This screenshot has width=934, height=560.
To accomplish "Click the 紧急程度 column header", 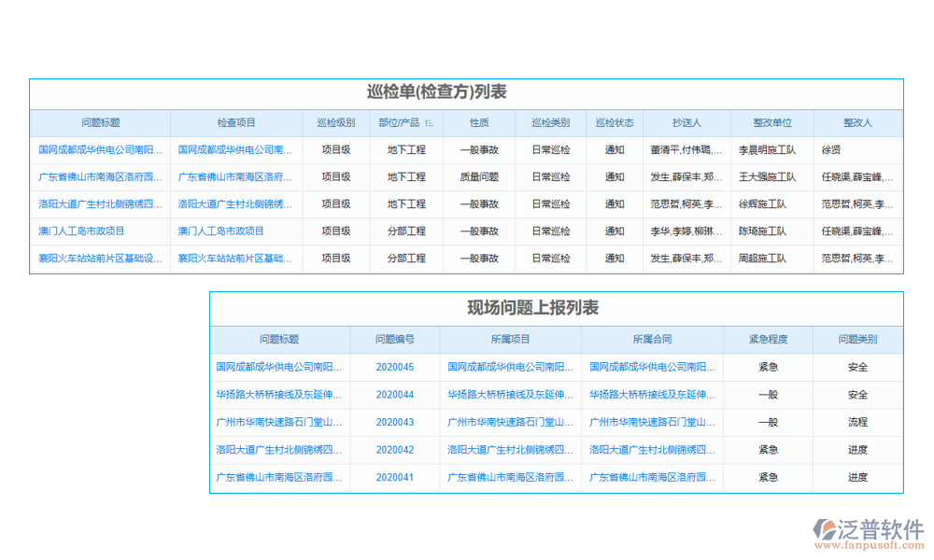I will [767, 339].
